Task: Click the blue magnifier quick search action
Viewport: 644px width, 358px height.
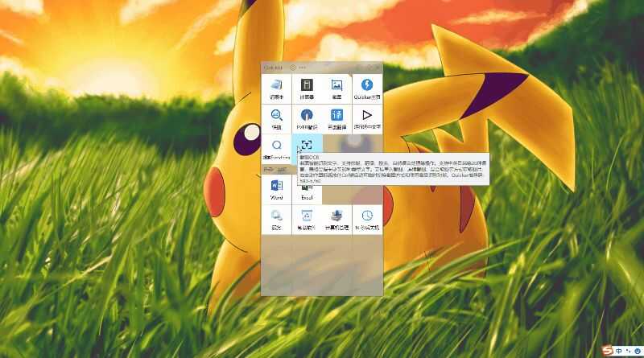Action: click(276, 118)
